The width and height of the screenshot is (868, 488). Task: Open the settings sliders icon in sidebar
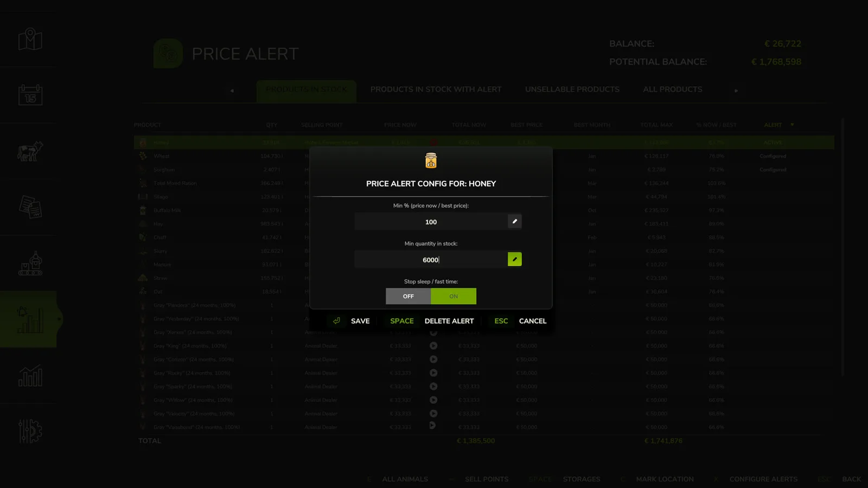tap(30, 432)
